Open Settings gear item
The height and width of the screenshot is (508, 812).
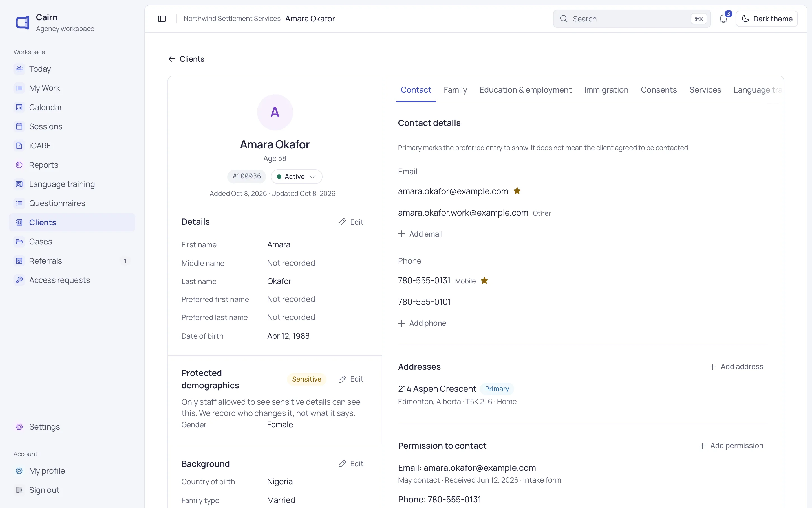[72, 427]
